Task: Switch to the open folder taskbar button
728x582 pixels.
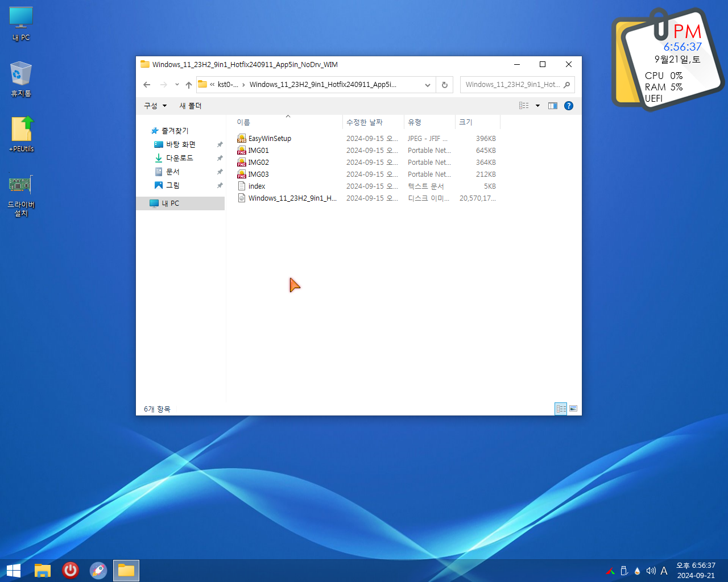Action: click(126, 570)
